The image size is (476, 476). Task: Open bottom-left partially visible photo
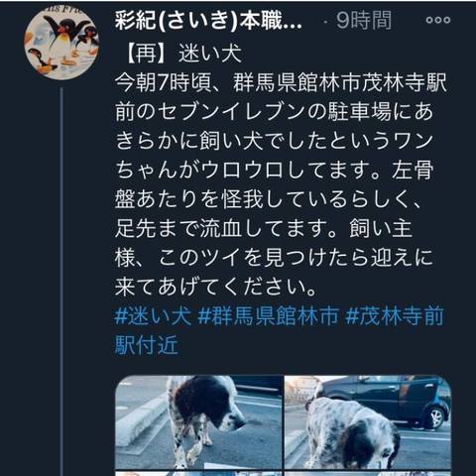(198, 474)
